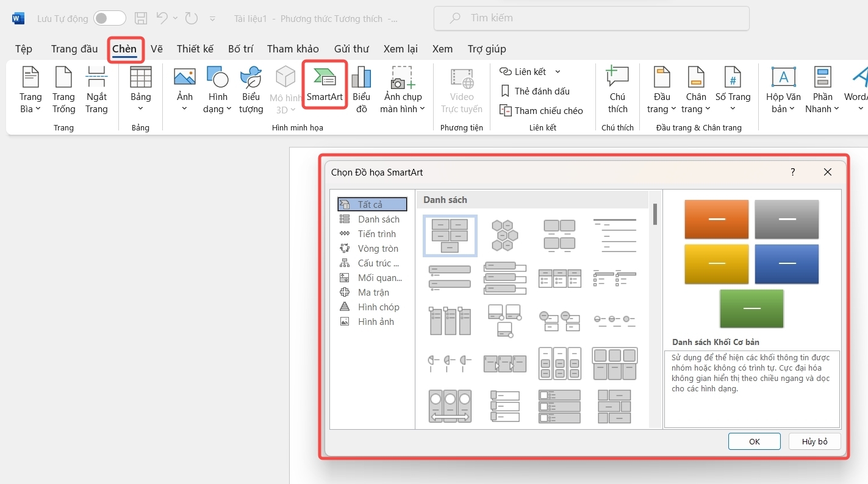Select the Vòng tròn category

point(373,249)
